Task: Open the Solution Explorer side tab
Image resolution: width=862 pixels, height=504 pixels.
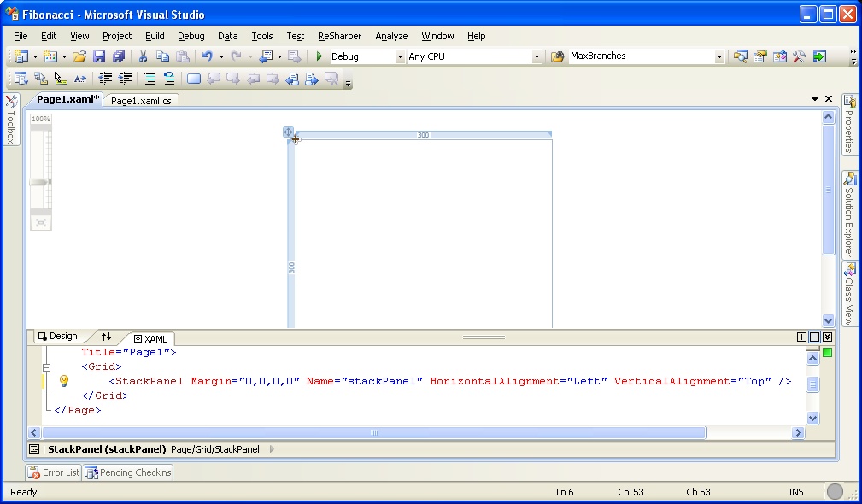Action: click(849, 214)
